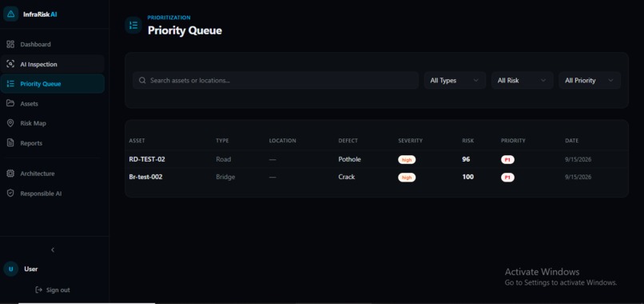Click the ASSET column header
Image resolution: width=644 pixels, height=304 pixels.
point(137,141)
